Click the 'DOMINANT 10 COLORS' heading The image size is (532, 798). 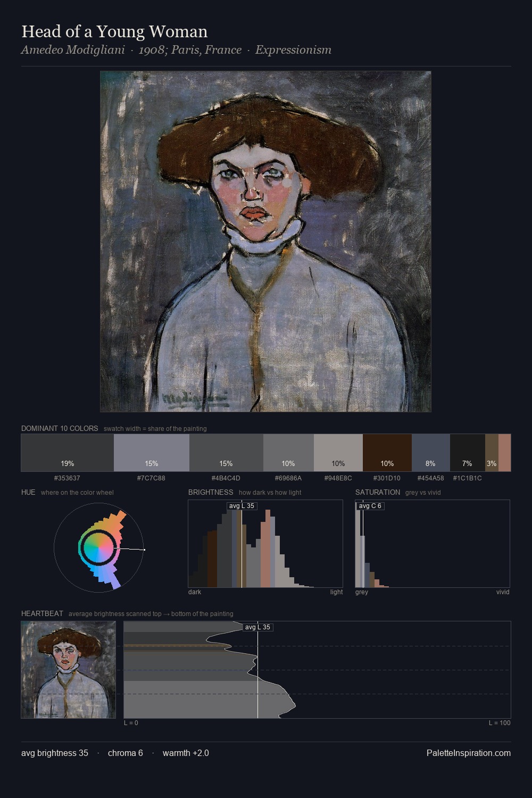[x=60, y=428]
